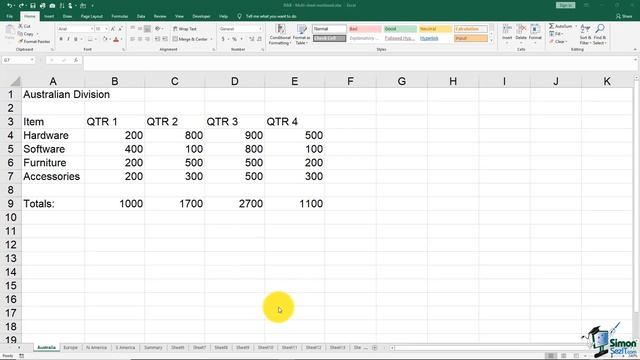Click the AutoSum icon
This screenshot has height=360, width=640.
[552, 26]
